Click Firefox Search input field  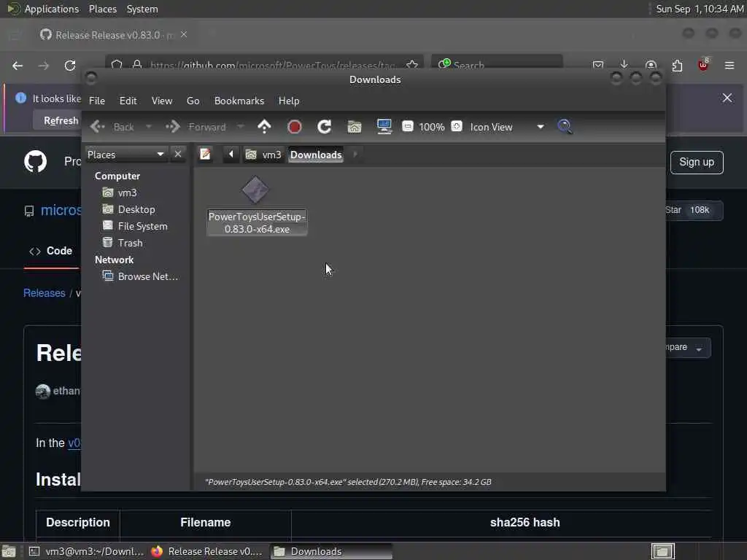pos(497,65)
